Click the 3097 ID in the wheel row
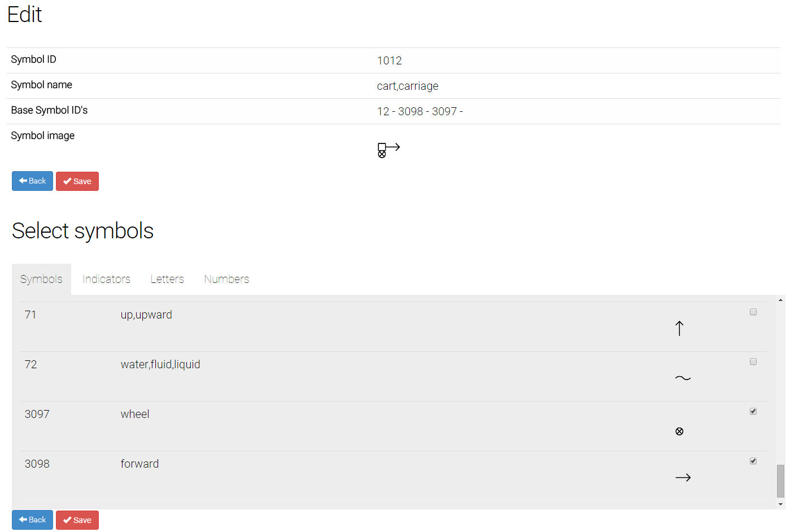The image size is (786, 532). point(37,414)
